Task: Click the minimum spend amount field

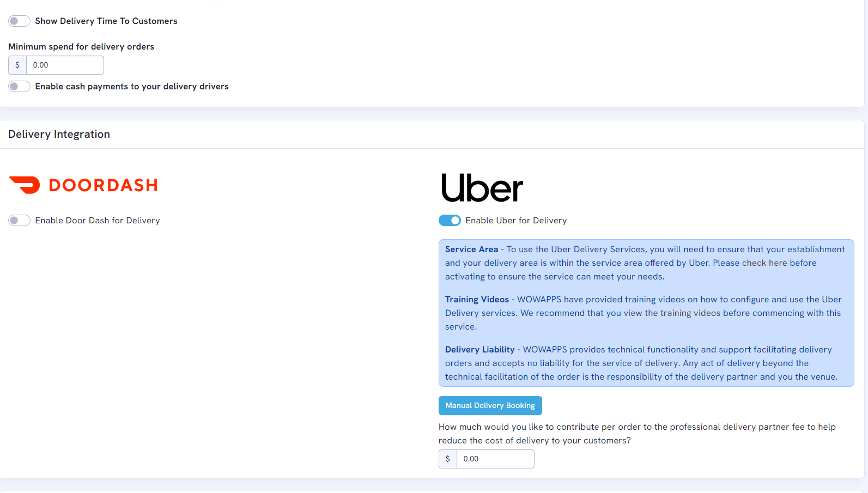Action: click(x=65, y=65)
